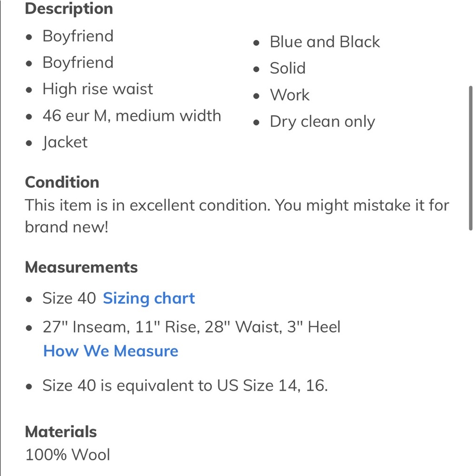
Task: Click the vertical scrollbar thumb
Action: click(470, 158)
